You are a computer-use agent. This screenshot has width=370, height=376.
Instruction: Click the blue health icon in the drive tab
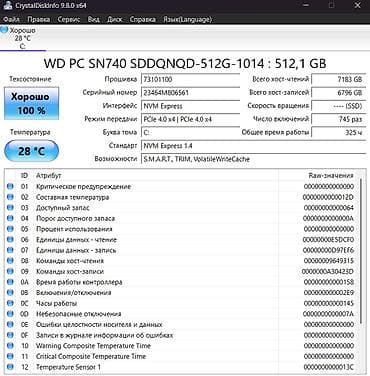coord(4,30)
